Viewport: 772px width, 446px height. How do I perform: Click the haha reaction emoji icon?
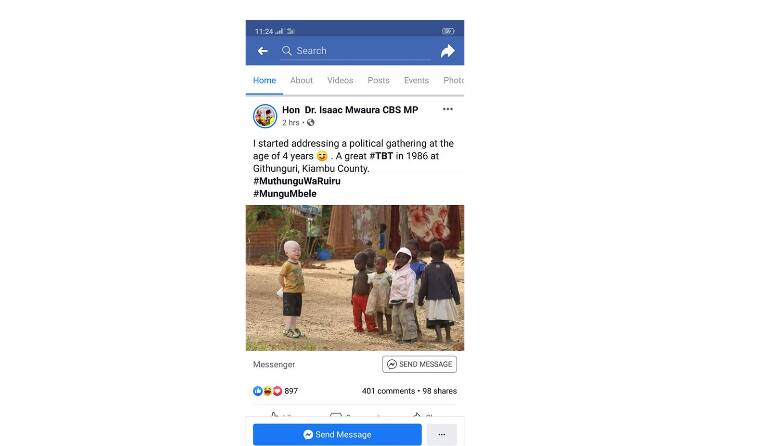pos(267,391)
